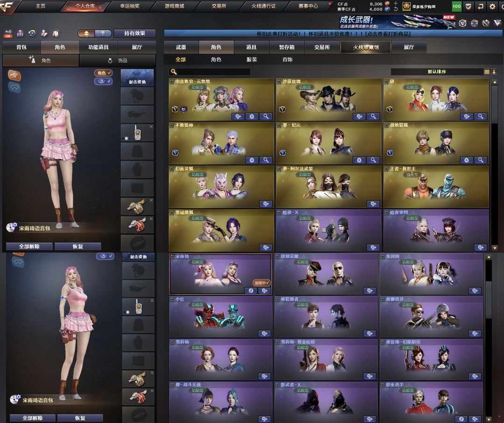Screen dimensions: 504x423
Task: Toggle the bookmark flag on 王者-救世主 card
Action: 386,169
